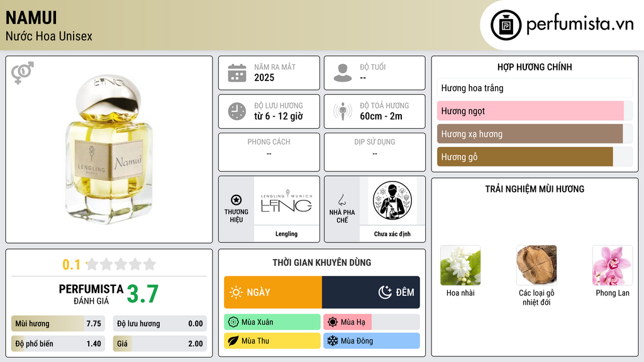
Task: Click the projection value 60cm - 2m
Action: tap(381, 116)
